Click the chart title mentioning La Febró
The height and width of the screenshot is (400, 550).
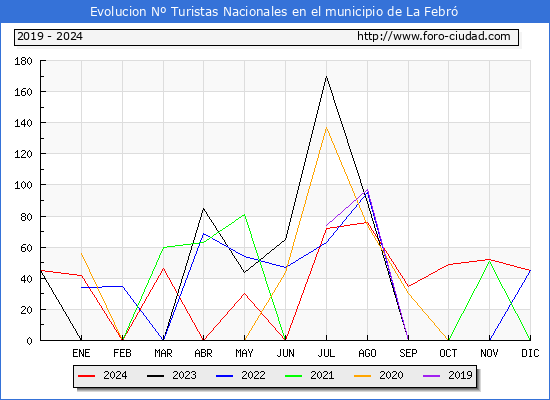[274, 12]
